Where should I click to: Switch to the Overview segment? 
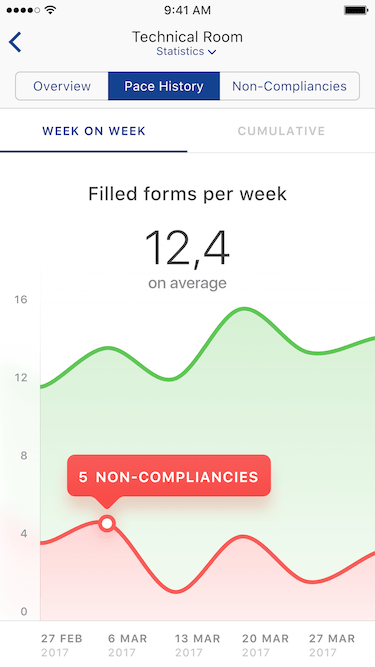(62, 86)
